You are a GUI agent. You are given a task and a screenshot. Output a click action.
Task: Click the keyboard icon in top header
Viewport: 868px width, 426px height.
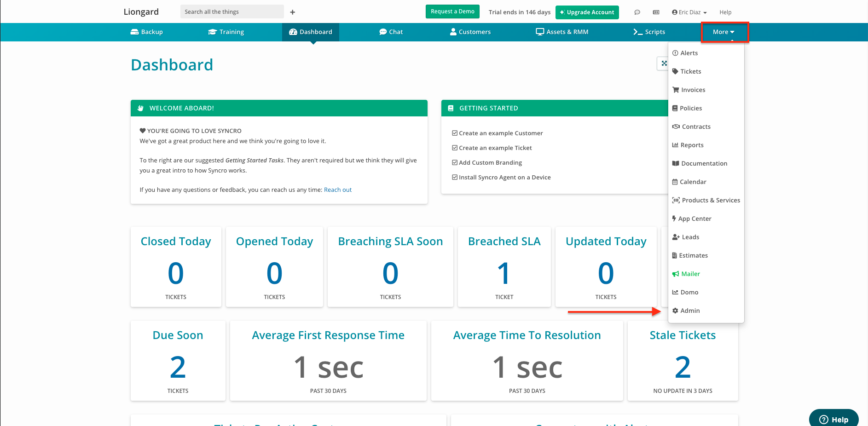point(656,12)
